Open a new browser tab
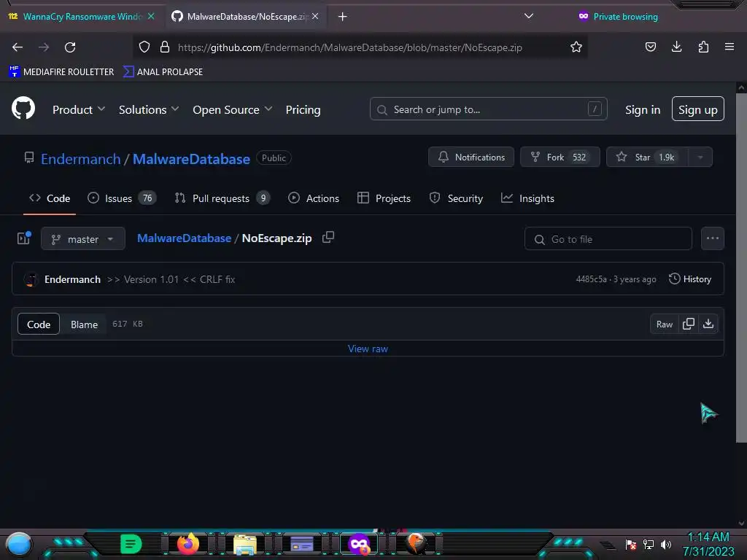 coord(343,17)
